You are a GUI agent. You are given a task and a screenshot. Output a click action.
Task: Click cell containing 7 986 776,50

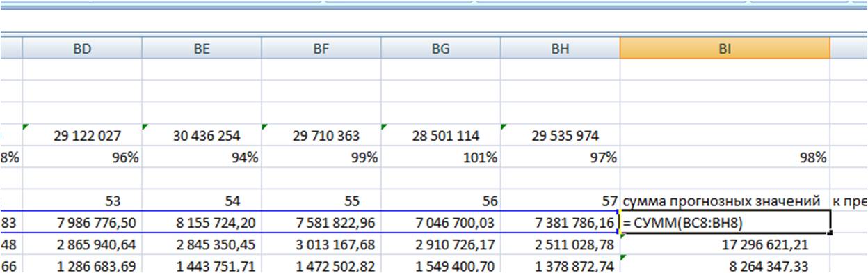83,222
